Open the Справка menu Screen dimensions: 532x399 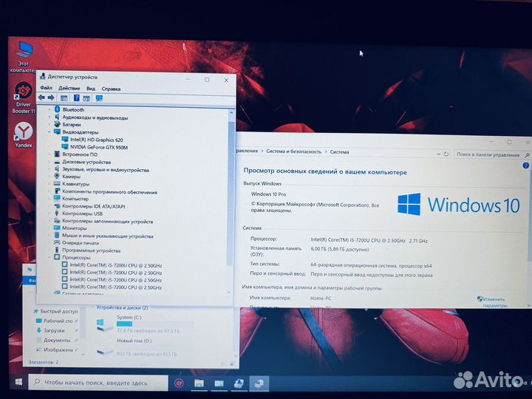click(111, 89)
